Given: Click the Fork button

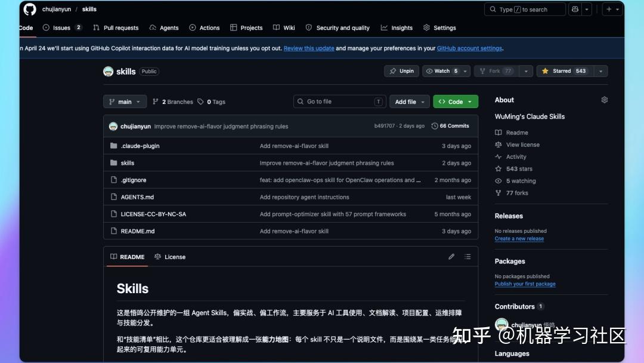Looking at the screenshot, I should click(496, 71).
